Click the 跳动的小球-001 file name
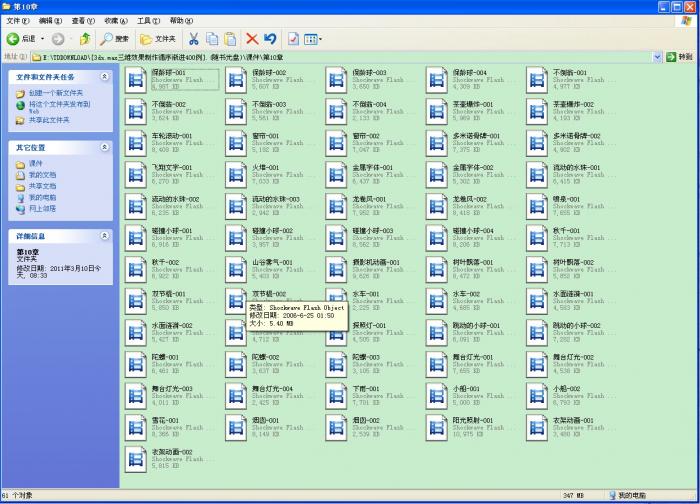The image size is (700, 504). tap(476, 325)
